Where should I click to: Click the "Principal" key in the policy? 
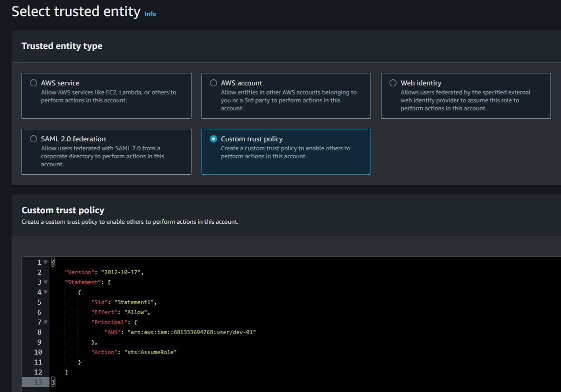pyautogui.click(x=109, y=322)
